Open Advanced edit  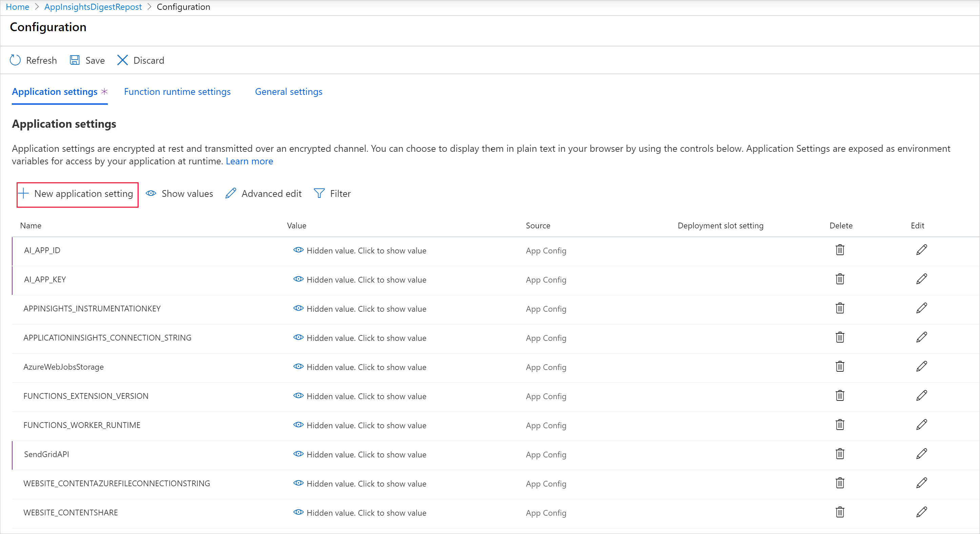[x=263, y=193]
